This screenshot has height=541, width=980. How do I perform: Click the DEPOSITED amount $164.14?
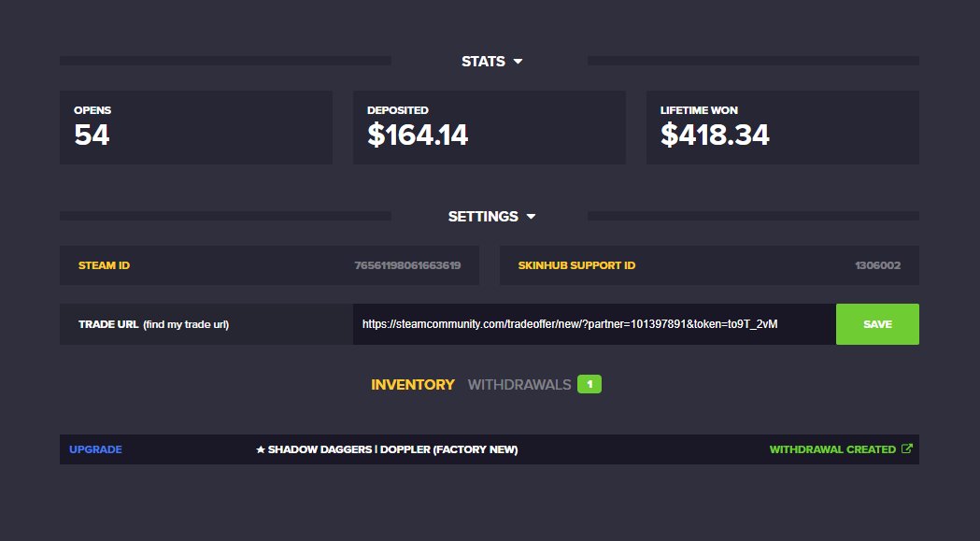pyautogui.click(x=418, y=135)
